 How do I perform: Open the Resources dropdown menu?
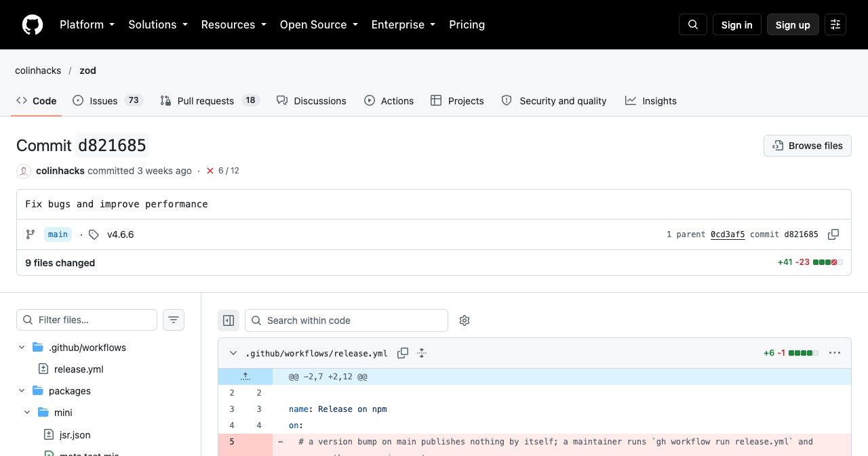[x=233, y=24]
